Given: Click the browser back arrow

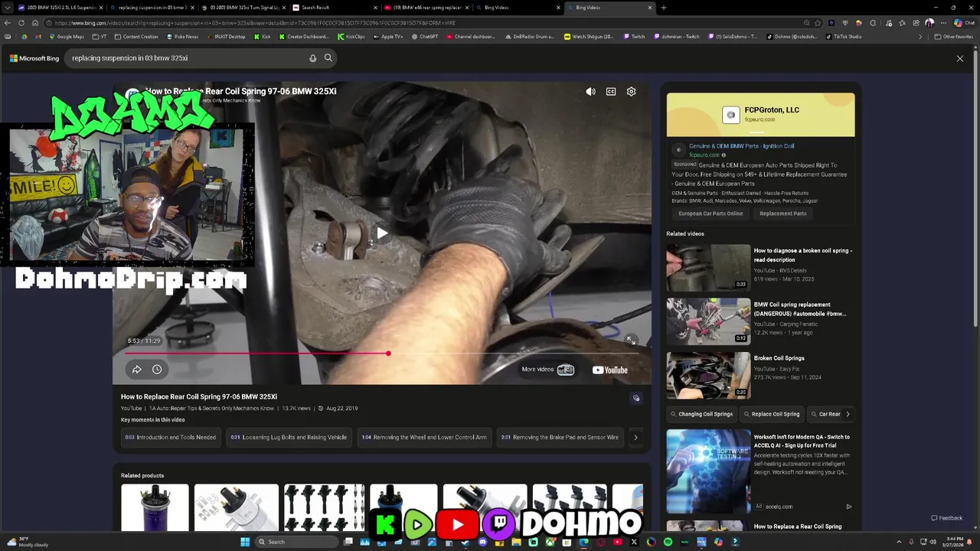Looking at the screenshot, I should coord(8,23).
